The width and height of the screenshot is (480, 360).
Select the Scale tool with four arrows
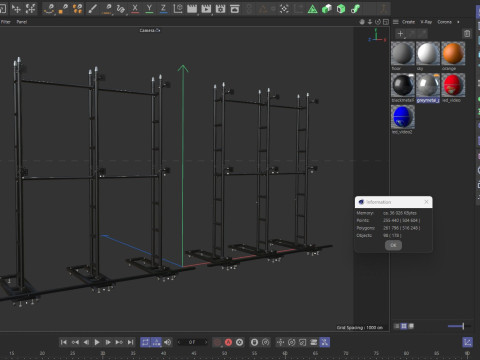coord(30,9)
